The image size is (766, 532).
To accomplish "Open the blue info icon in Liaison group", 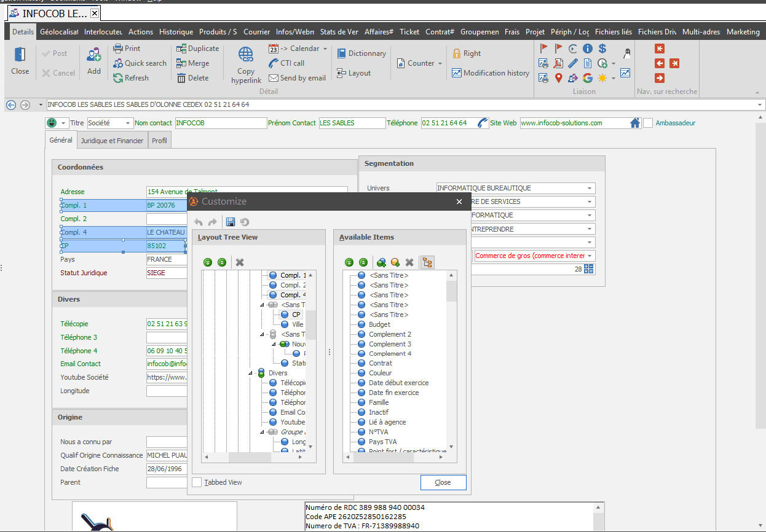I will 588,49.
